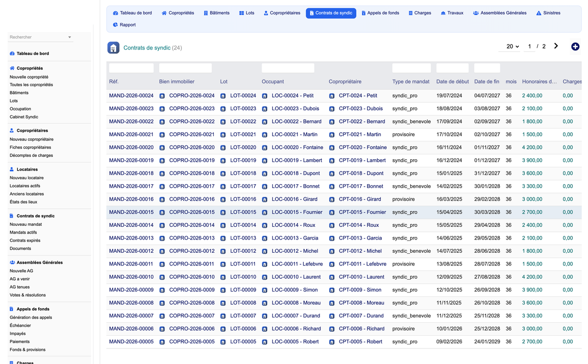Open Contrats expirés in the sidebar
Screen dimensions: 588x364
click(25, 241)
